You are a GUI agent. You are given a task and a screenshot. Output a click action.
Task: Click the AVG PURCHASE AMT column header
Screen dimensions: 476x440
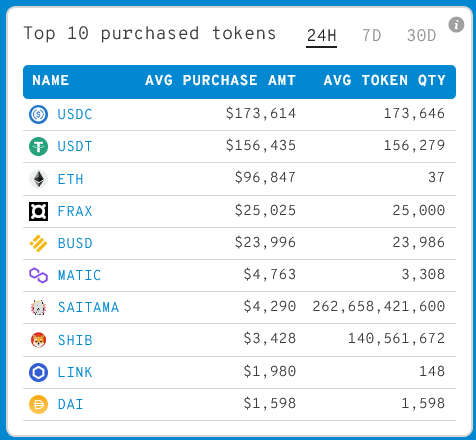pyautogui.click(x=220, y=80)
